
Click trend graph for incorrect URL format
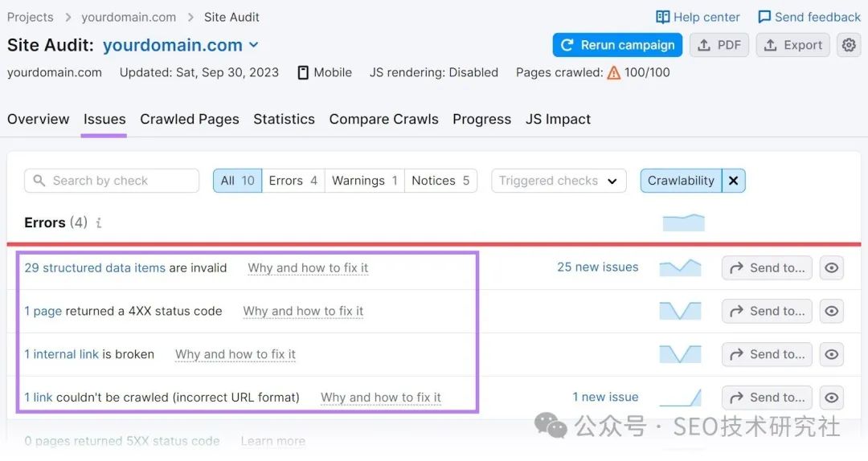coord(680,398)
